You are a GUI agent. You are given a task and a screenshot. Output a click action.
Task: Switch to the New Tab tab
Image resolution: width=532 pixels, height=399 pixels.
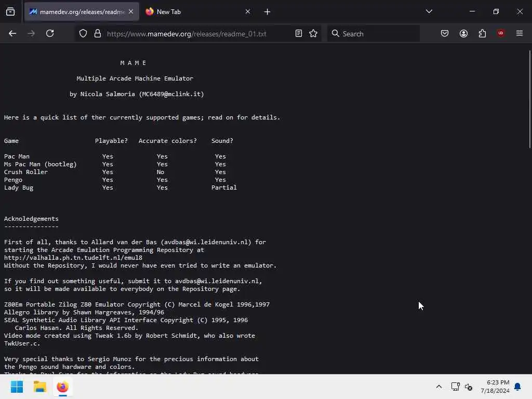click(x=198, y=12)
